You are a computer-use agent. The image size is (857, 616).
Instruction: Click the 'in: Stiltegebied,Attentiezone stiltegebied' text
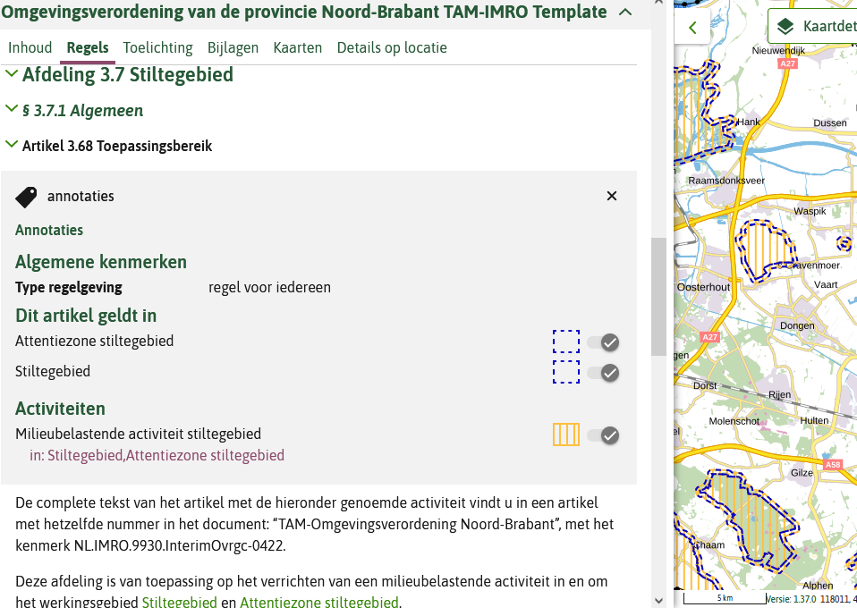point(157,455)
